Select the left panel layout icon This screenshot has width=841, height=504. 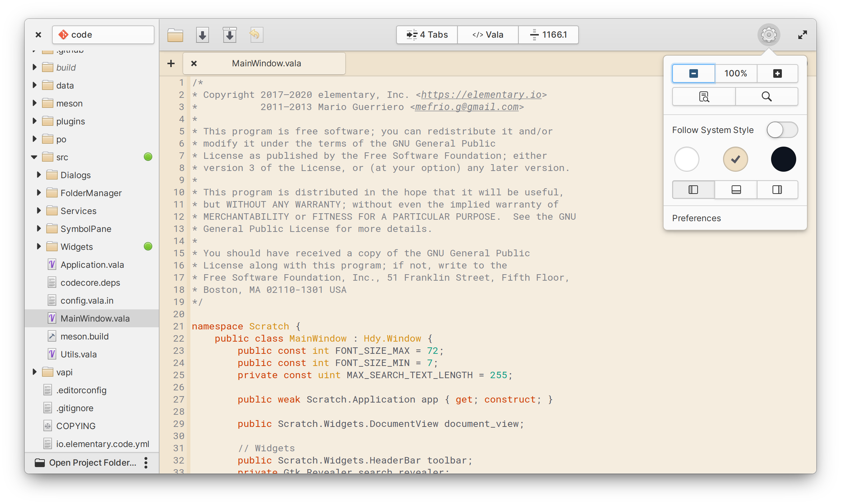(693, 189)
